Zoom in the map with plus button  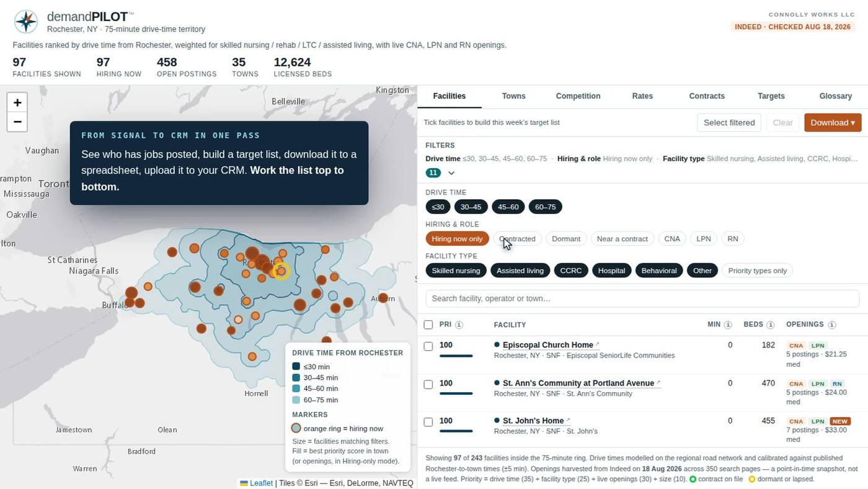click(17, 102)
